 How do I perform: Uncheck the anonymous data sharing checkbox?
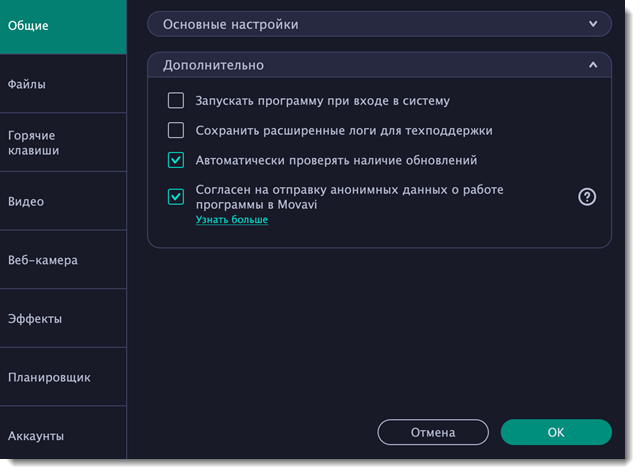(176, 197)
